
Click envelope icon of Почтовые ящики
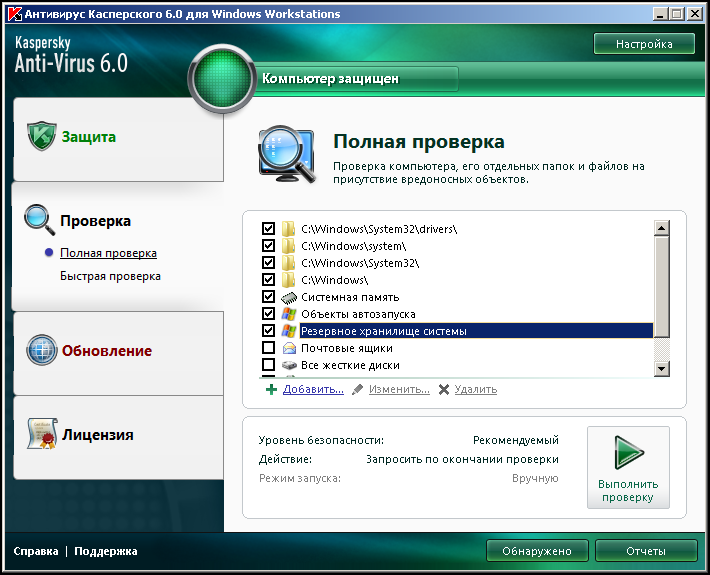pos(289,348)
